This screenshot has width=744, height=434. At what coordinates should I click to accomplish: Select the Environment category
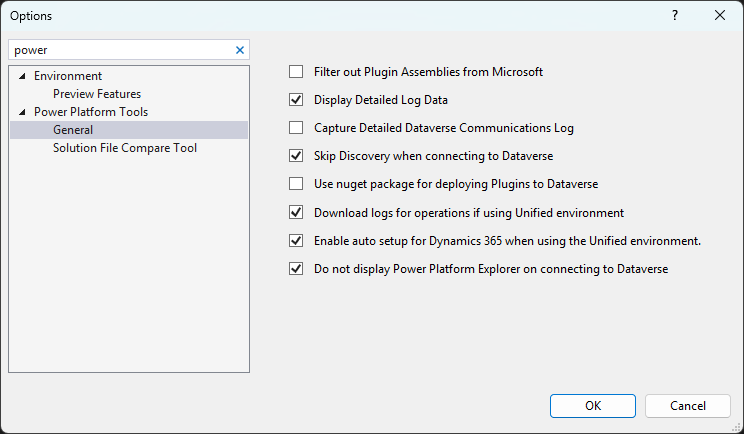coord(68,76)
